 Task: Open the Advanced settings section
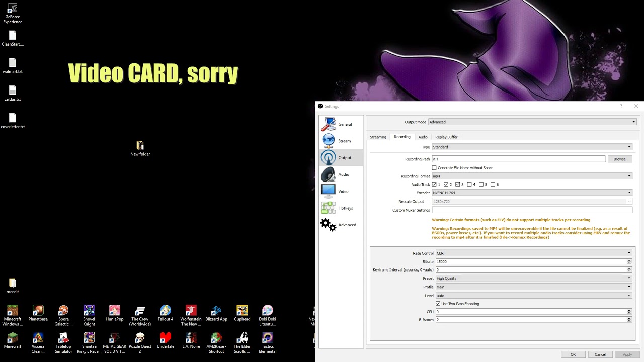[x=341, y=225]
